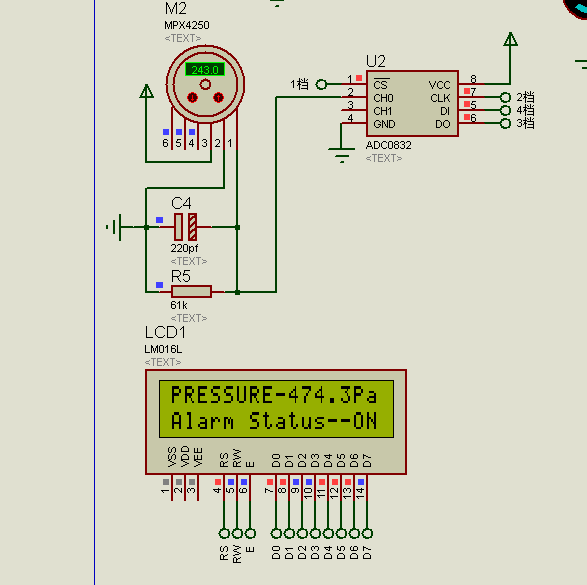This screenshot has height=585, width=587.
Task: Select the ADC0832 chip U2
Action: (412, 103)
